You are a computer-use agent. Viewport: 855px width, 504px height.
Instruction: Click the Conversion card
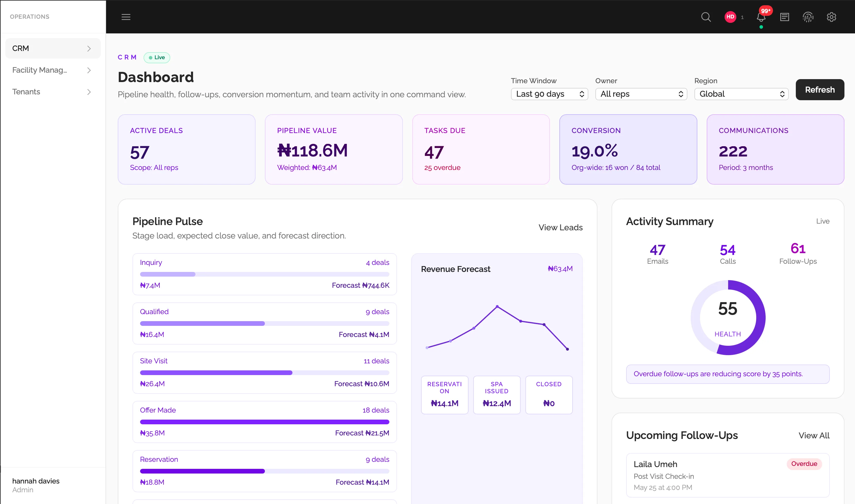628,149
